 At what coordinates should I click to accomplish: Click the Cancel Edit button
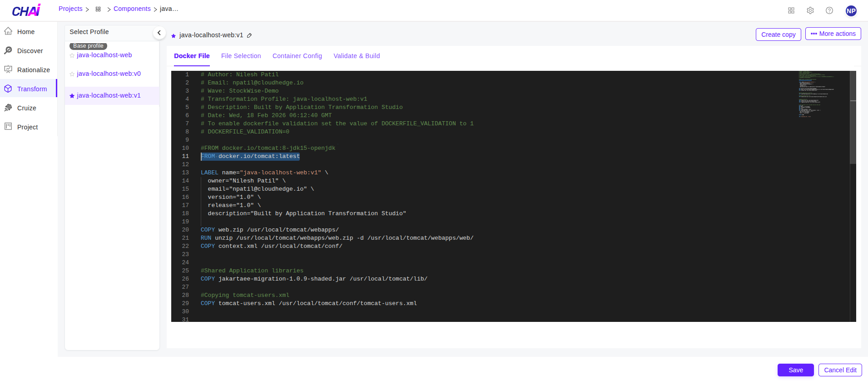[x=840, y=370]
